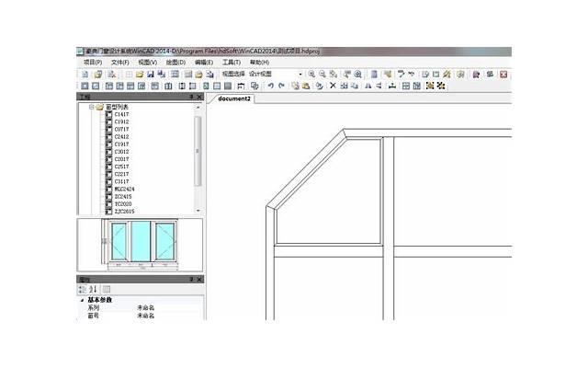This screenshot has width=588, height=368.
Task: Click the redo arrow icon
Action: [x=281, y=86]
